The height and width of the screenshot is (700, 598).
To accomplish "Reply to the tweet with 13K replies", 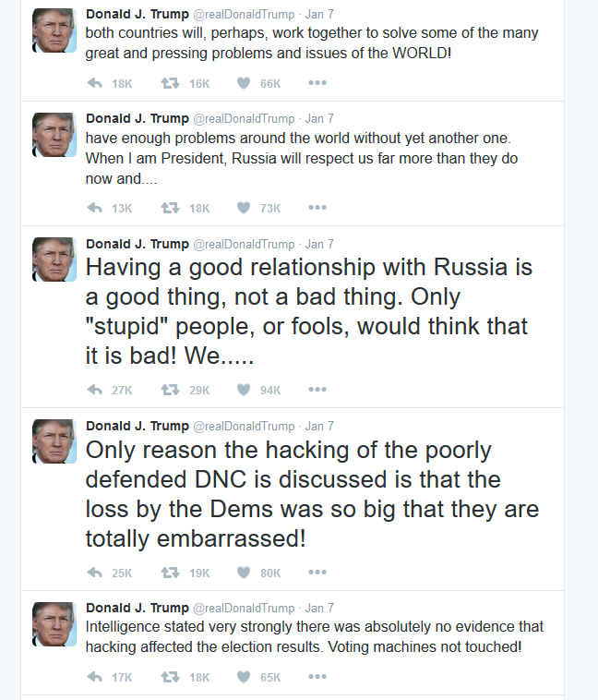I will coord(94,208).
